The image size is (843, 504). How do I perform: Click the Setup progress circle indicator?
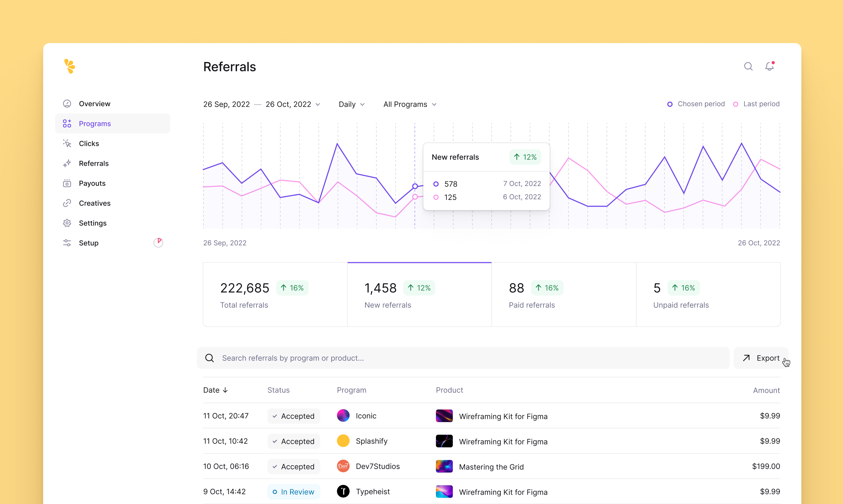[x=158, y=242]
